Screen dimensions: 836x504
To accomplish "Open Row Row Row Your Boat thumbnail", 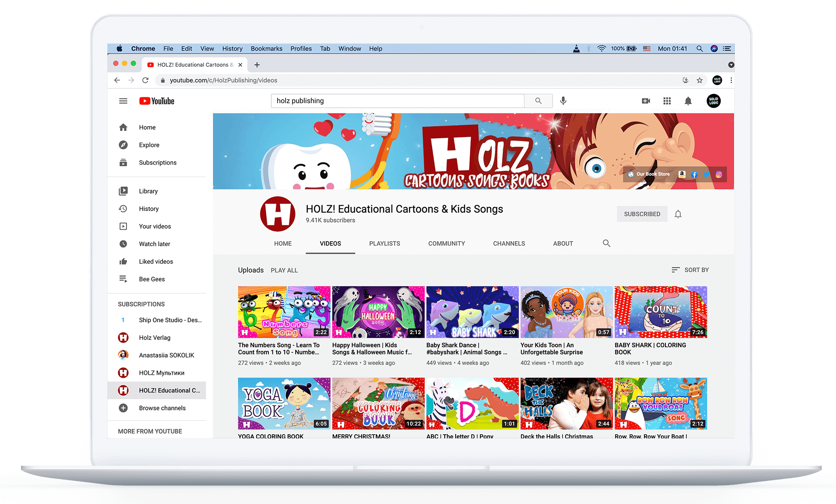I will 661,403.
